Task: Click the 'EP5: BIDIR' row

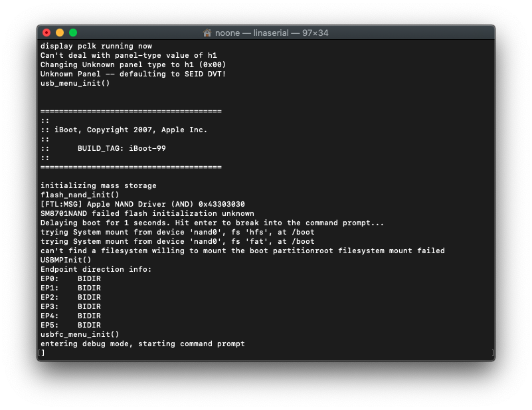Action: click(x=70, y=325)
